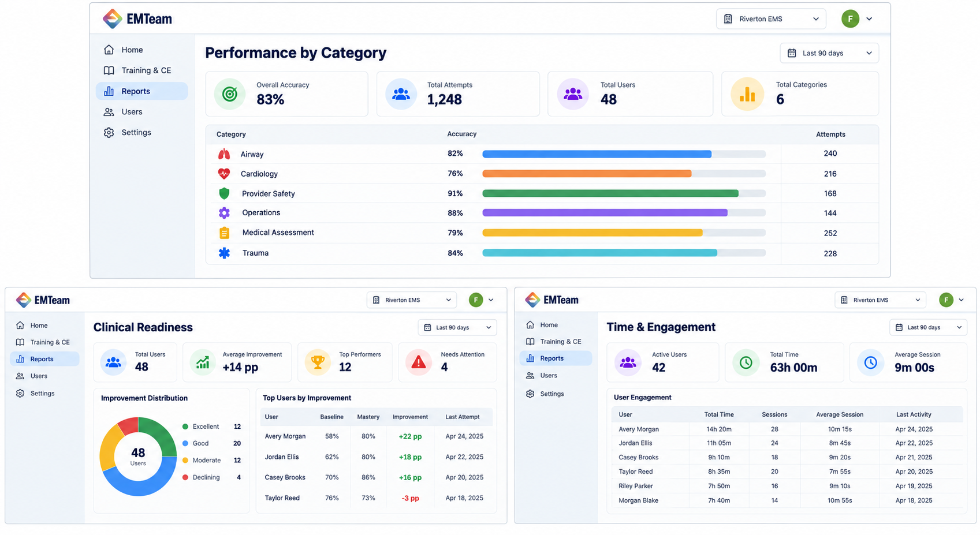Open Riverton EMS dropdown in Time & Engagement window
The height and width of the screenshot is (535, 980).
click(x=880, y=300)
